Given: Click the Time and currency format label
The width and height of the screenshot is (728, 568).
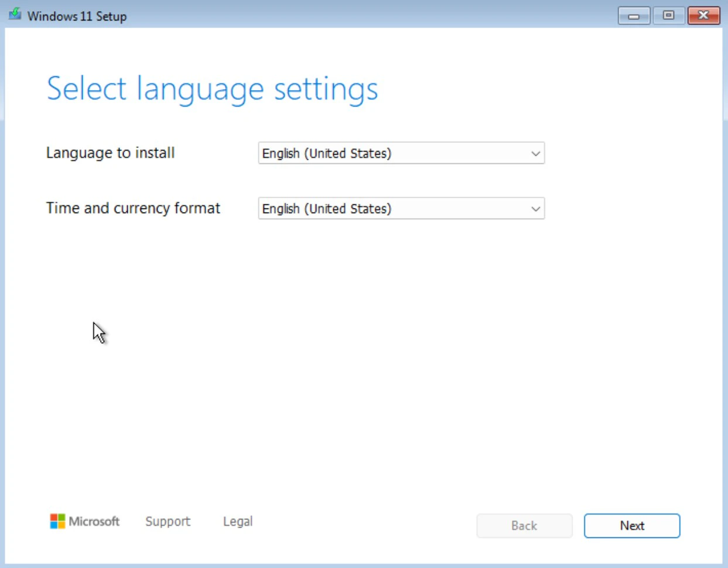Looking at the screenshot, I should [x=133, y=208].
